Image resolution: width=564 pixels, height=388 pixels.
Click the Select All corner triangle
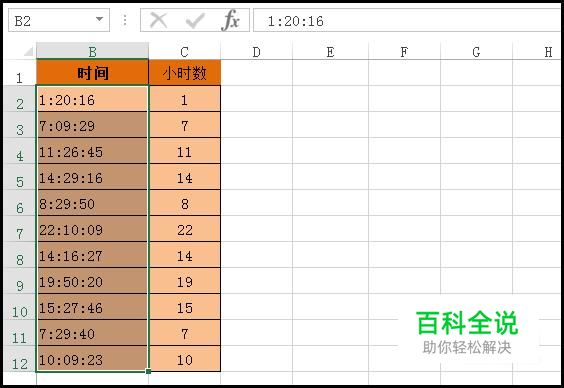[28, 52]
